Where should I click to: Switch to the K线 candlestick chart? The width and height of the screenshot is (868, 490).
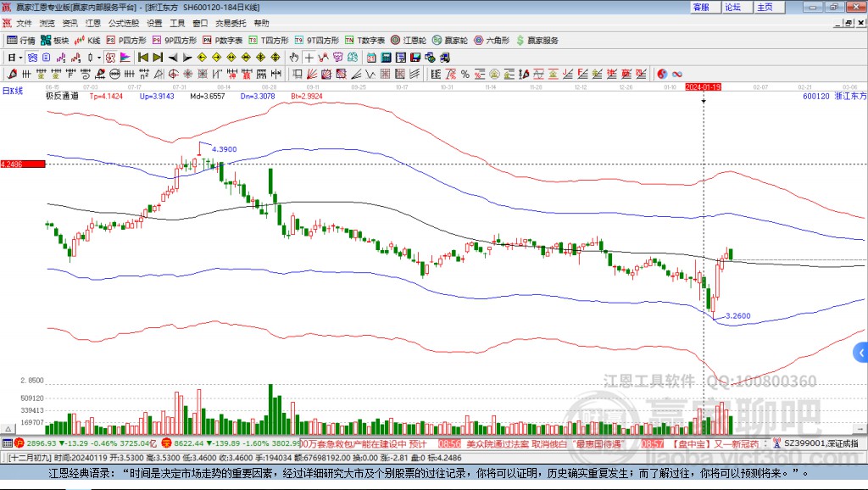87,40
